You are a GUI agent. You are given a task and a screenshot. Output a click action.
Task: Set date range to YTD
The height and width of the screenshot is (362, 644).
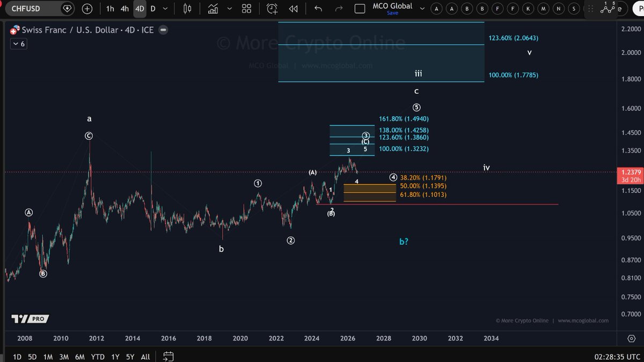click(98, 357)
